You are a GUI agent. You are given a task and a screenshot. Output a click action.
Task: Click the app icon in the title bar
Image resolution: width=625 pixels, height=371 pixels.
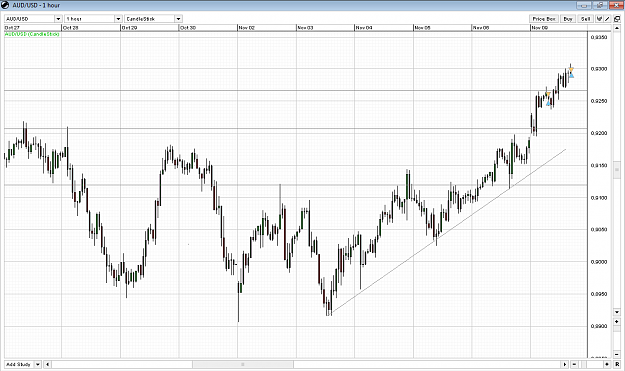point(5,5)
